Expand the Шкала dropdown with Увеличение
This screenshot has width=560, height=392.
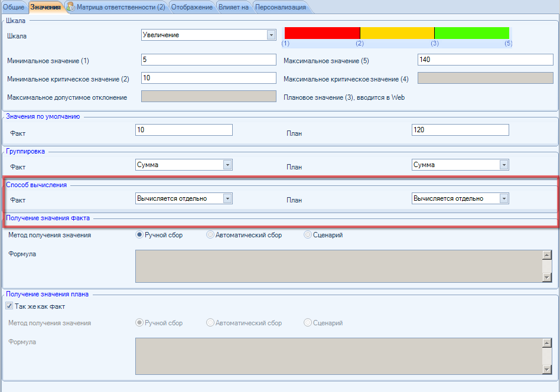coord(271,35)
